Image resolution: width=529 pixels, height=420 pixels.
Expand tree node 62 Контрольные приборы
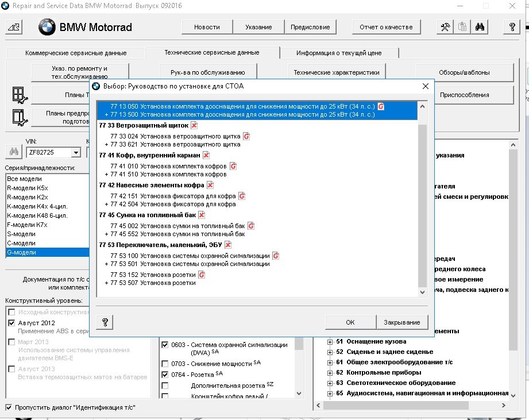point(330,373)
